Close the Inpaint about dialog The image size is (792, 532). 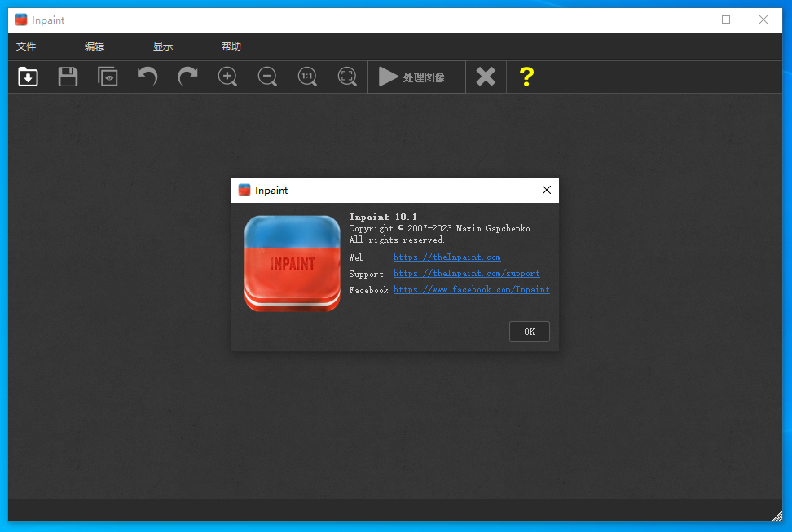pyautogui.click(x=547, y=191)
